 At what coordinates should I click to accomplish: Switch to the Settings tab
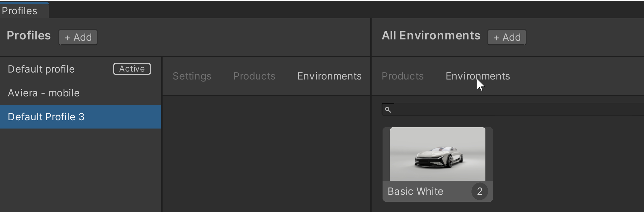192,76
